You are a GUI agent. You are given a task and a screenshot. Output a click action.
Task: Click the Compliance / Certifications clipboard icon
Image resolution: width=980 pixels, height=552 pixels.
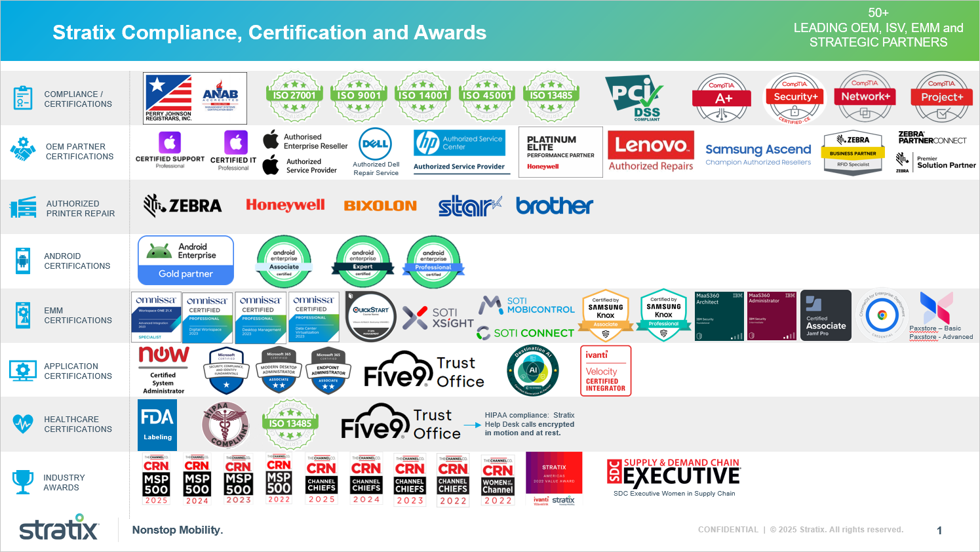pos(23,98)
